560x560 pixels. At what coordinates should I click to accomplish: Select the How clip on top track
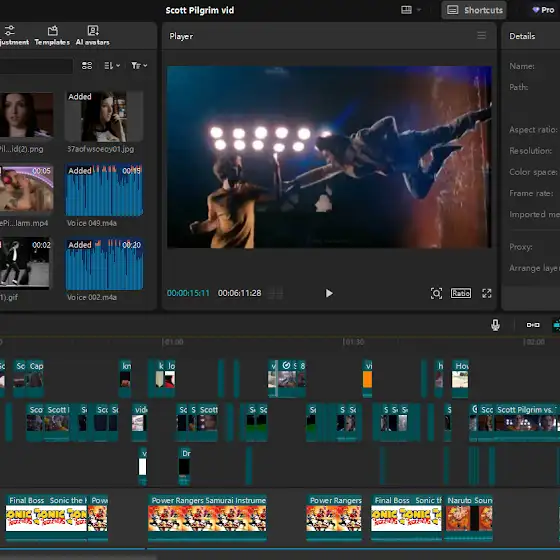[460, 378]
